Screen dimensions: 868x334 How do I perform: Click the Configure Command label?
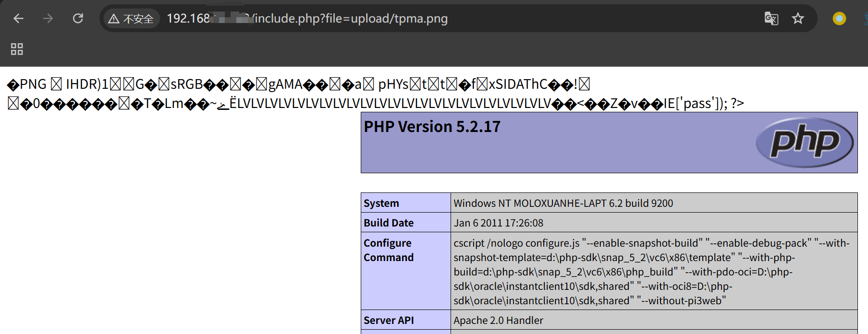tap(389, 250)
